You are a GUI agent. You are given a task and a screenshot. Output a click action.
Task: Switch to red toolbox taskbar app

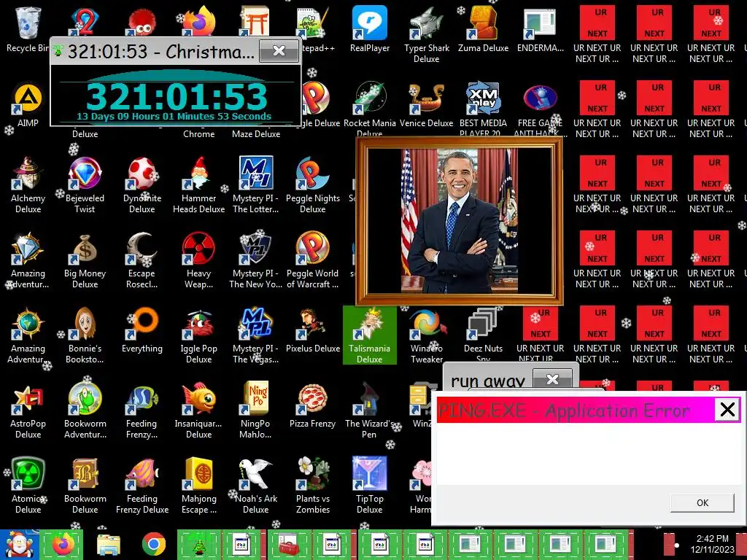coord(289,544)
